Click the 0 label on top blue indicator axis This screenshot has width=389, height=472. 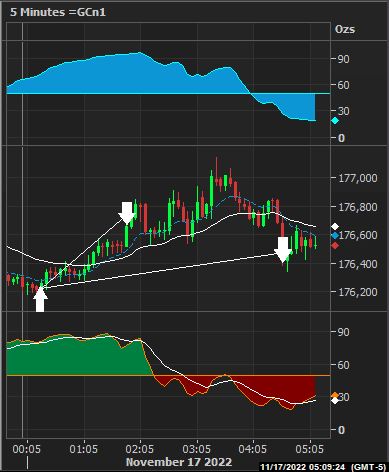(x=341, y=138)
